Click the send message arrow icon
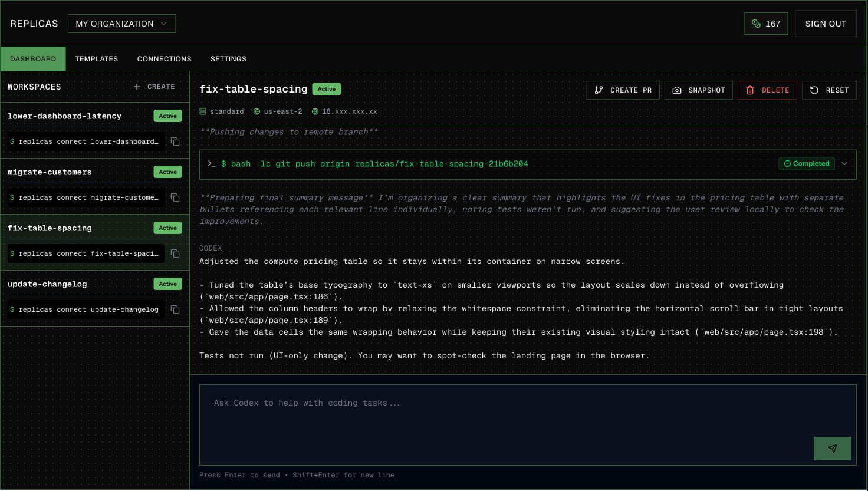The width and height of the screenshot is (868, 491). [832, 449]
